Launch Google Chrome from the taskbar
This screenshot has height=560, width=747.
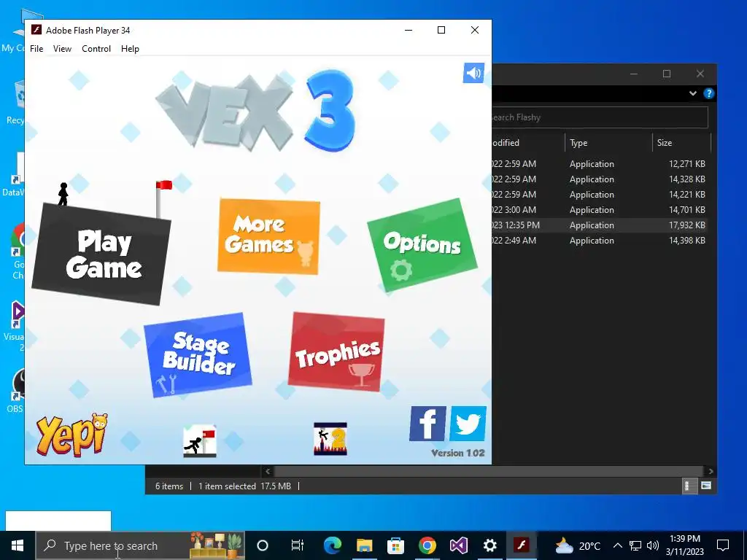pyautogui.click(x=427, y=545)
